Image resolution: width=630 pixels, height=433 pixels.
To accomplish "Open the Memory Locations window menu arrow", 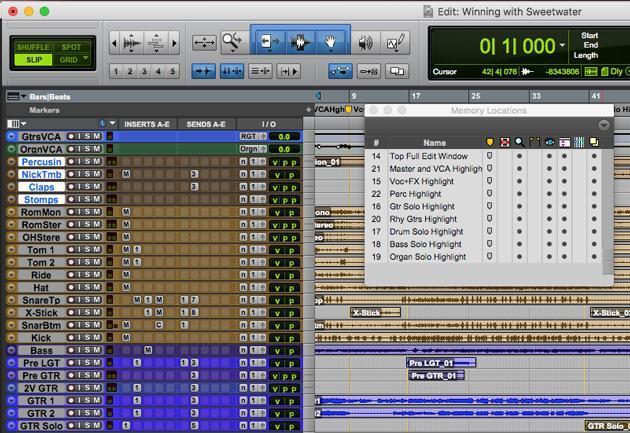I will pyautogui.click(x=604, y=125).
